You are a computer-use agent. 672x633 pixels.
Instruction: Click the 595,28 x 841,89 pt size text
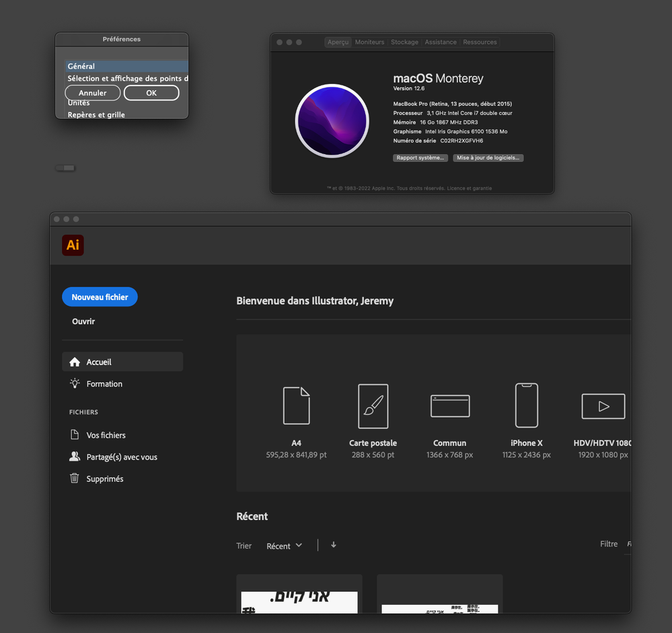click(x=296, y=455)
